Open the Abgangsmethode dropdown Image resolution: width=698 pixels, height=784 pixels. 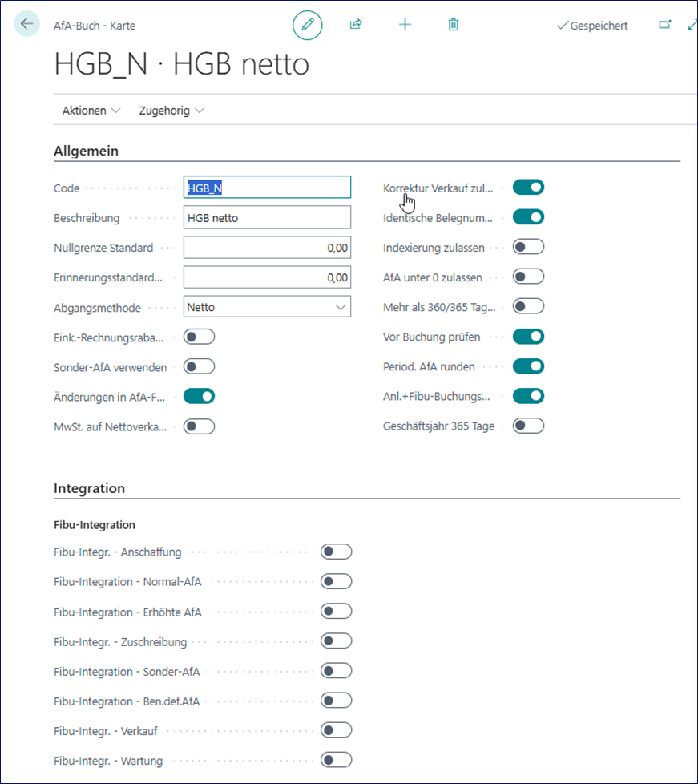(267, 307)
